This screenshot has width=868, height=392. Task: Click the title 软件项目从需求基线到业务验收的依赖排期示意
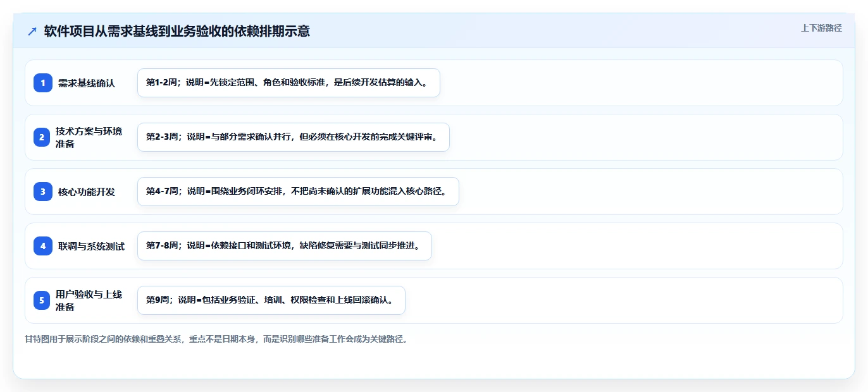tap(177, 32)
